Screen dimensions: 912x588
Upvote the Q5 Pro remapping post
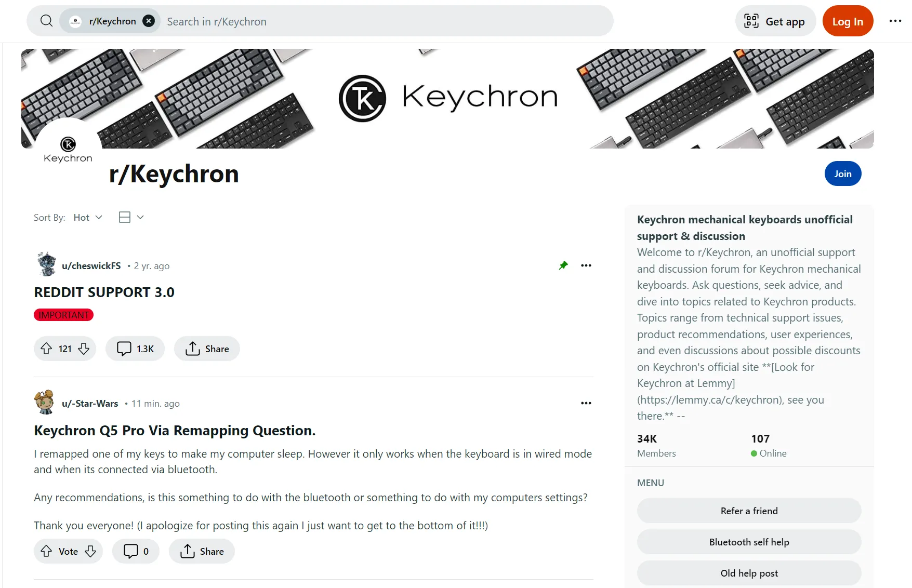46,551
